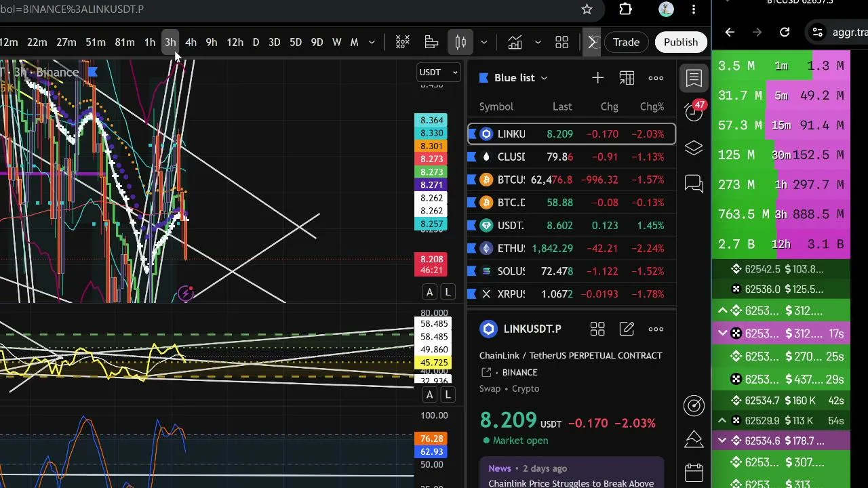Open the browser profile avatar
868x488 pixels.
[x=666, y=9]
